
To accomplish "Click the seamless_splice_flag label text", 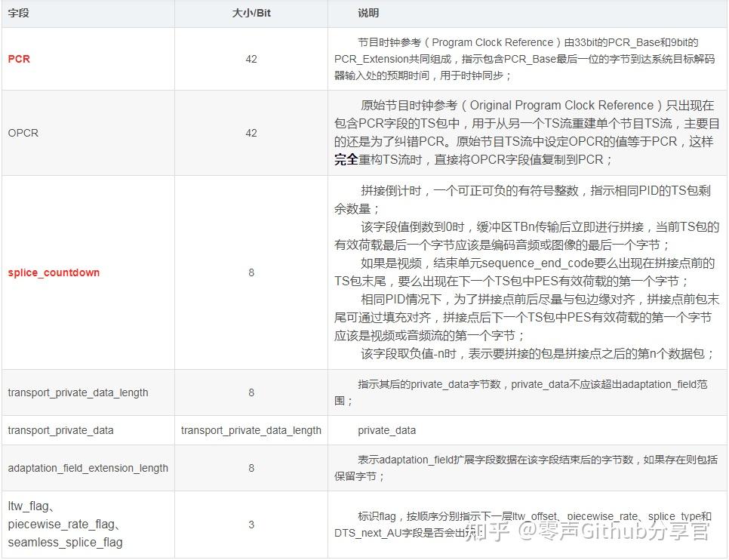I will tap(65, 543).
